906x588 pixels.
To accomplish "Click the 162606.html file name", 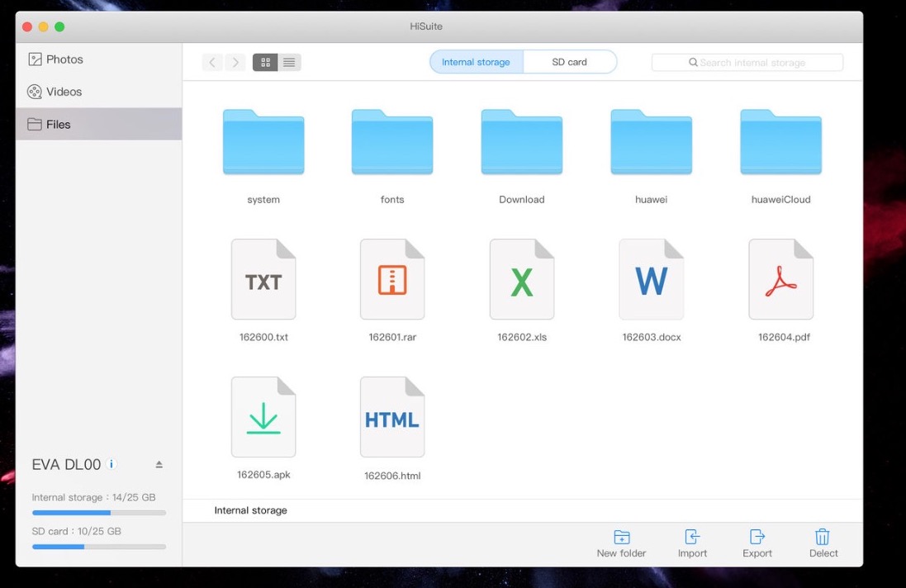I will tap(392, 476).
